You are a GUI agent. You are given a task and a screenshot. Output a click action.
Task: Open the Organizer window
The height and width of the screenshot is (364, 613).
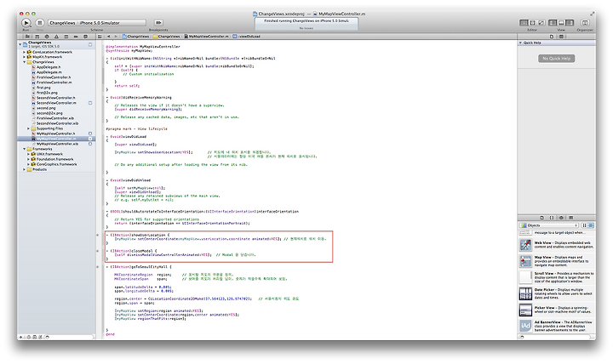[585, 23]
